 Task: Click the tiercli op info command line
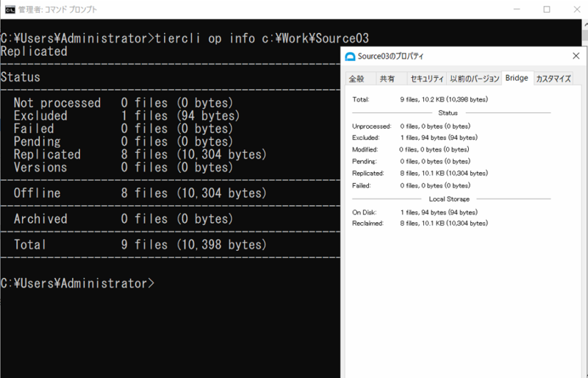point(184,38)
